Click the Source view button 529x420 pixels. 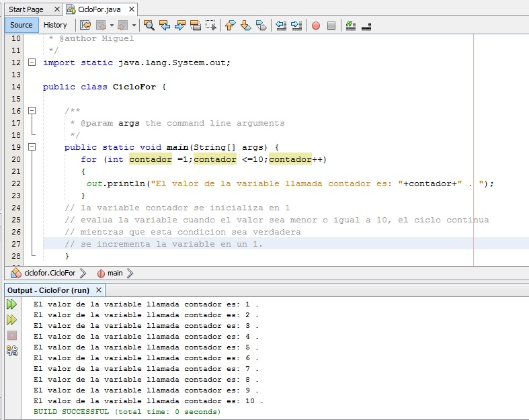(22, 25)
